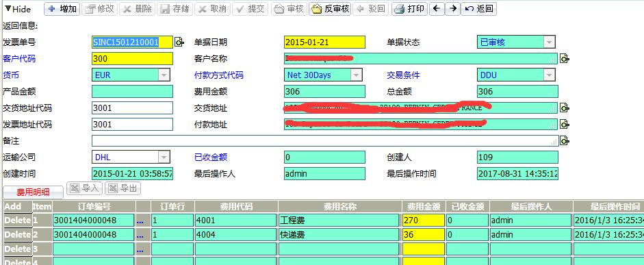This screenshot has height=265, width=644.
Task: Open lookup icon beside 交货地址 field
Action: [565, 108]
